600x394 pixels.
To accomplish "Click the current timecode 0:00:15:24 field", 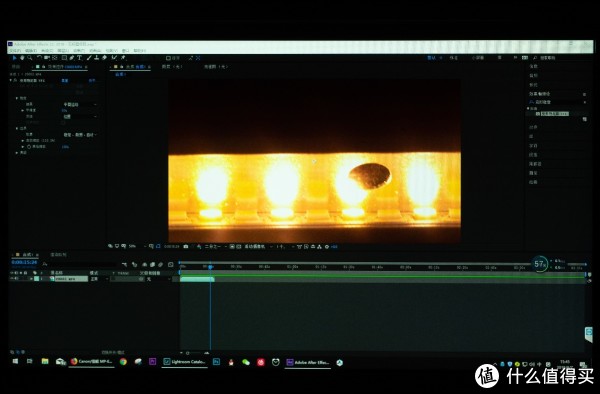I will click(x=24, y=262).
